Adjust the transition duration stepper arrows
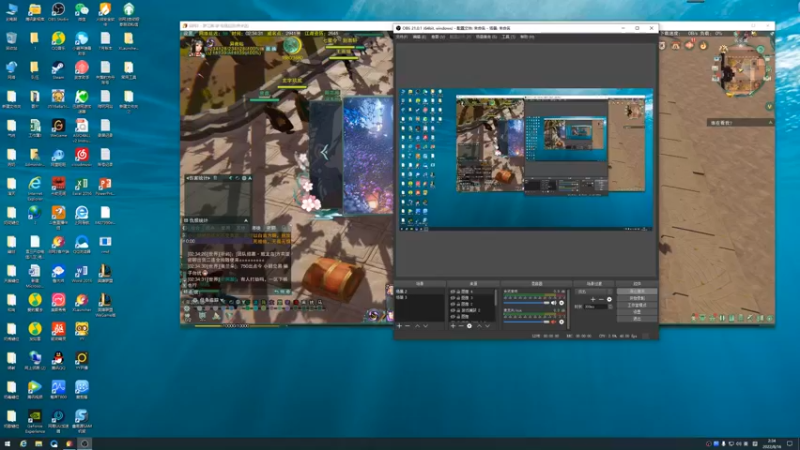This screenshot has width=800, height=450. click(x=610, y=307)
